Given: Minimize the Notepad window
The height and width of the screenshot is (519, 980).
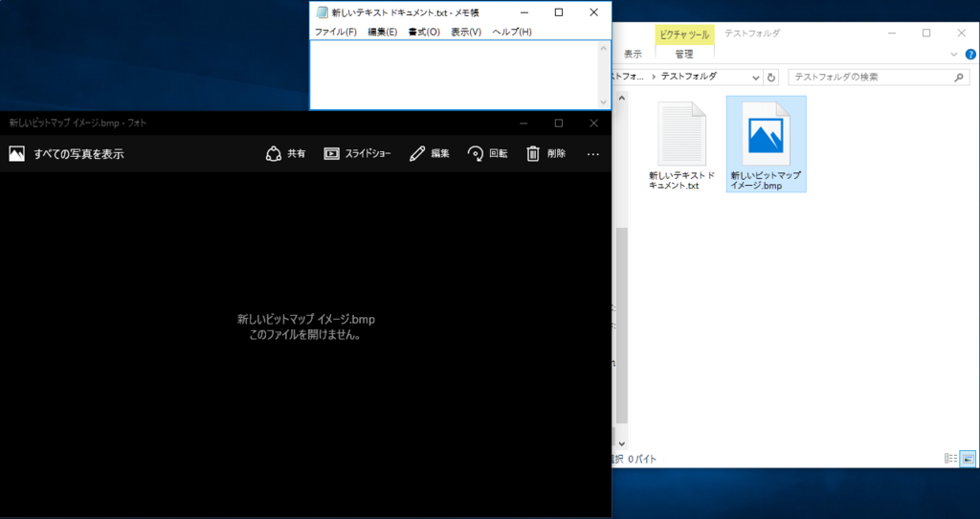Looking at the screenshot, I should pyautogui.click(x=523, y=12).
